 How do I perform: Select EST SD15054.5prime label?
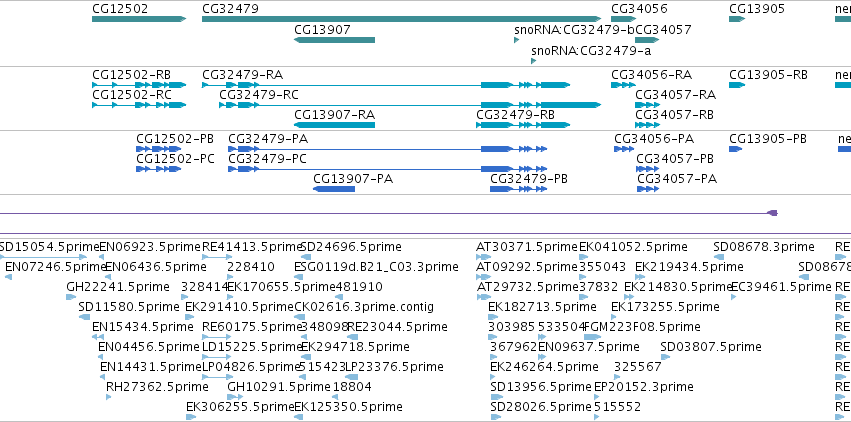[49, 247]
